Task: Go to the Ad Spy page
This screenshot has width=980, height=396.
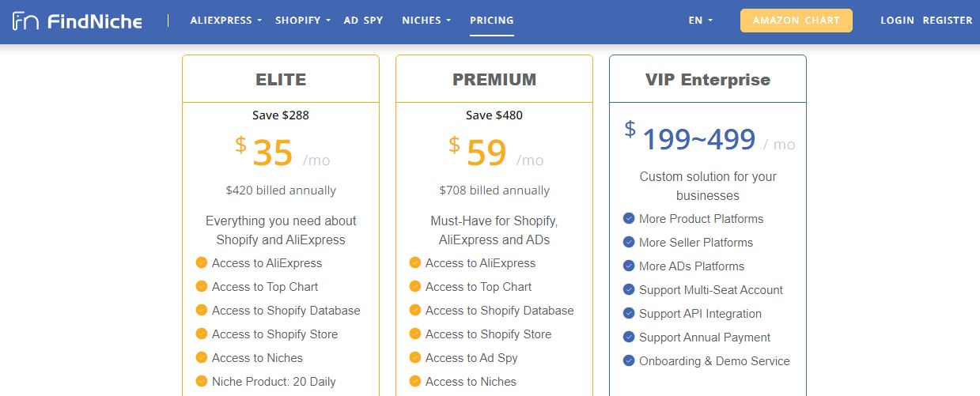Action: click(x=363, y=21)
